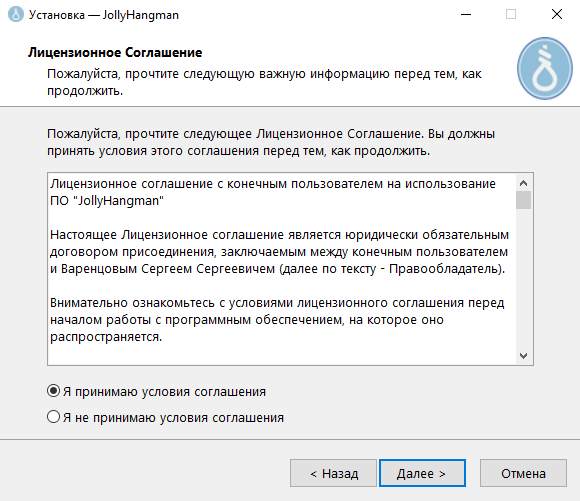Screen dimensions: 580x501
Task: Click the paragraph starting 'Внимательно ознакомьтесь'
Action: [x=277, y=320]
